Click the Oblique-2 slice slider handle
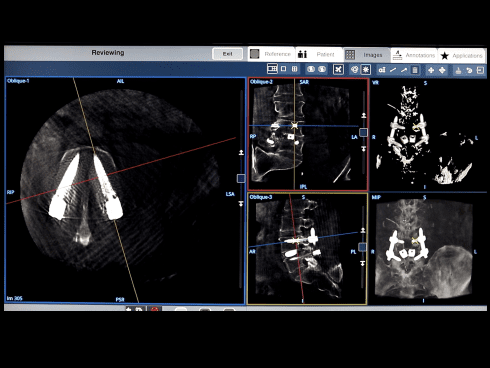The height and width of the screenshot is (368, 490). (x=363, y=132)
